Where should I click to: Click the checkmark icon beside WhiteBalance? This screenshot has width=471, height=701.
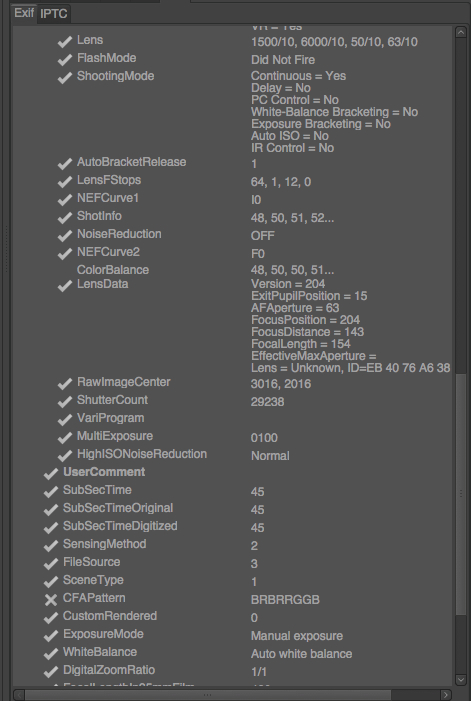(x=51, y=653)
